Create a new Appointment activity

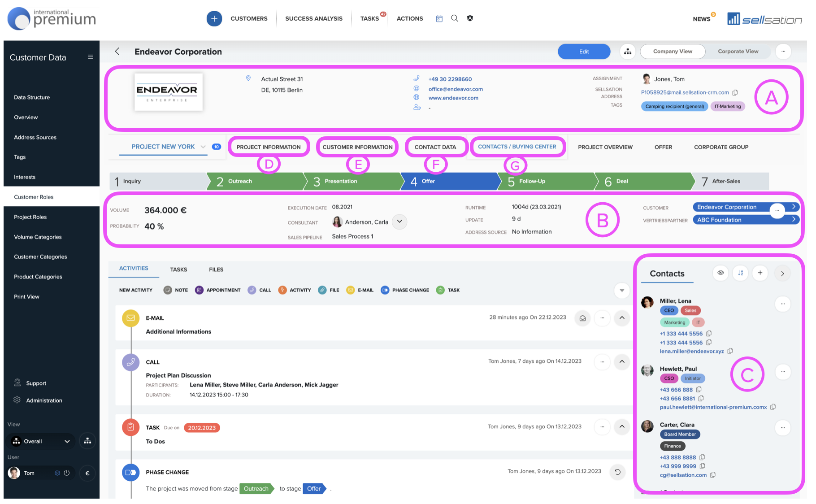[218, 290]
